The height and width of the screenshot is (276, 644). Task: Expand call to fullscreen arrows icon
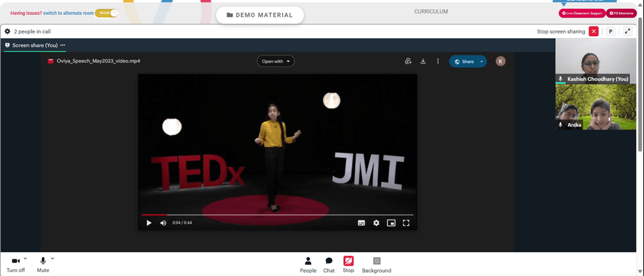pyautogui.click(x=627, y=31)
